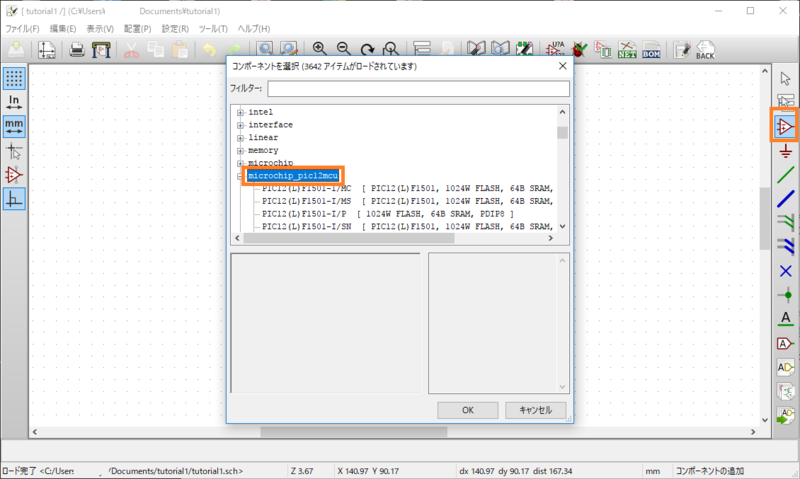Click the Plot schematic toolbar icon
Image resolution: width=800 pixels, height=479 pixels.
coord(101,49)
